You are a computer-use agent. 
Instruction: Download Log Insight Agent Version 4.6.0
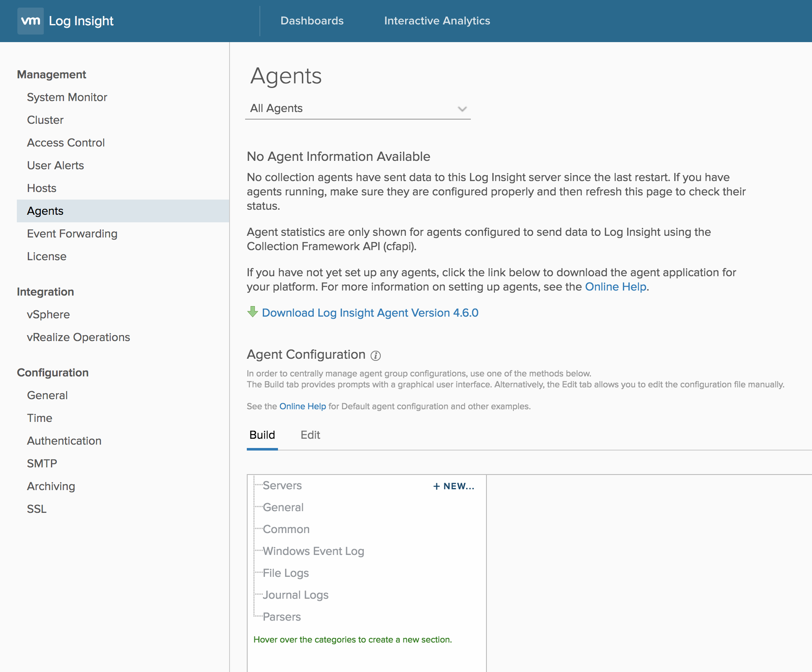pos(370,313)
